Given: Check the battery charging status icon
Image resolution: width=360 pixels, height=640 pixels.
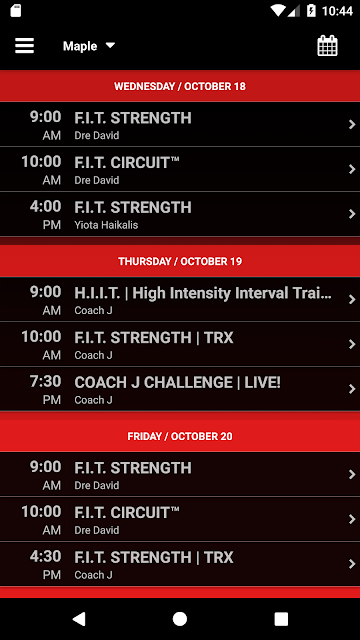Looking at the screenshot, I should 311,11.
